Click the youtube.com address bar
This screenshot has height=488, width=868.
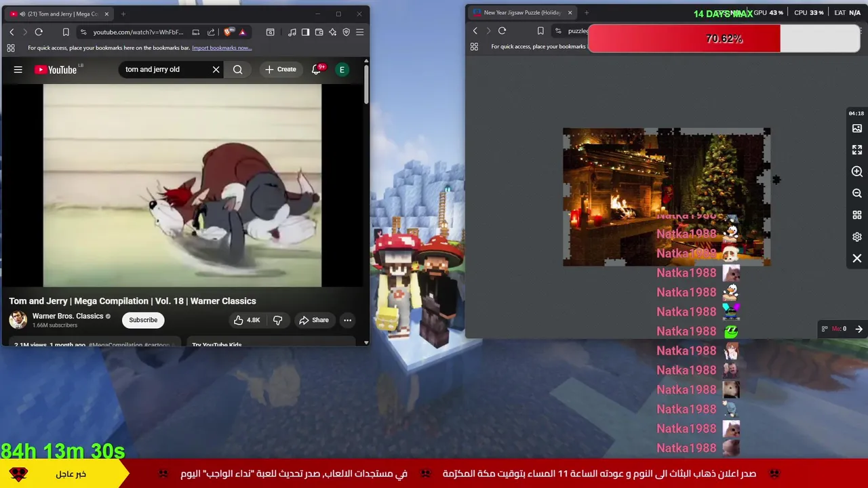[x=138, y=32]
